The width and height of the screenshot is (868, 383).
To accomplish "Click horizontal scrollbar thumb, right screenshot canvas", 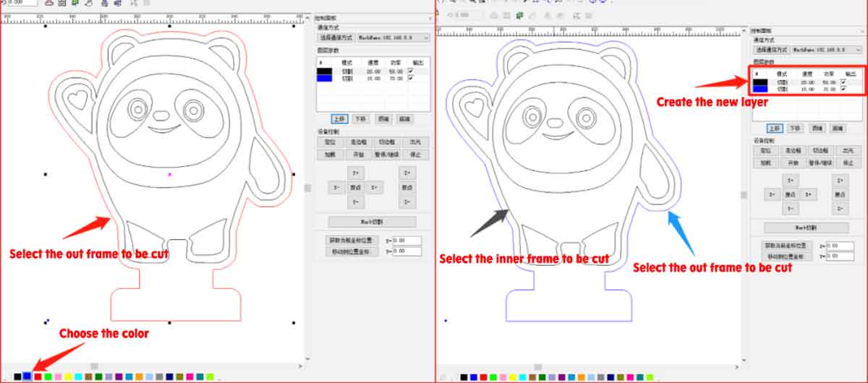I will tap(537, 367).
